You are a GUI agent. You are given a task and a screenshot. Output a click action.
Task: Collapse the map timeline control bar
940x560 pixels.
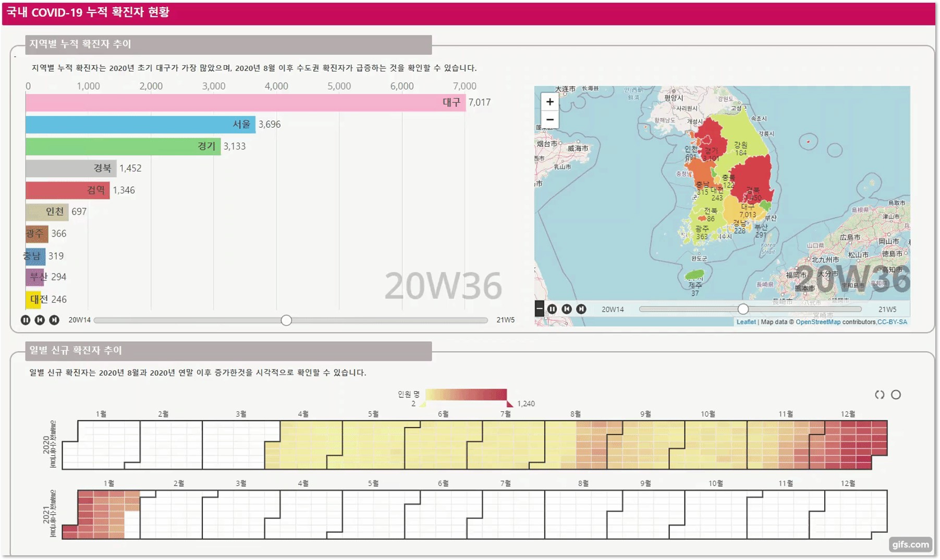(539, 309)
